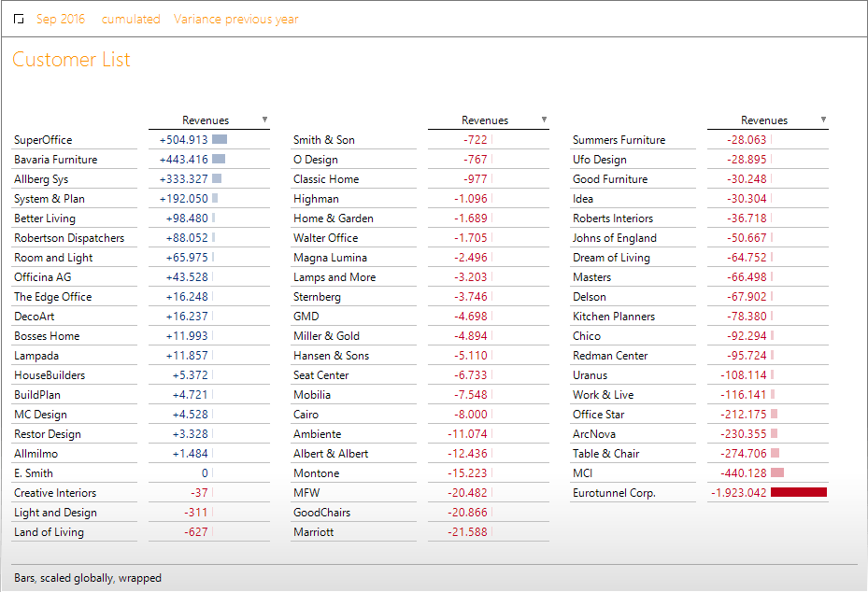Click the pink Table & Chair variance bar
The image size is (868, 592).
(x=775, y=454)
